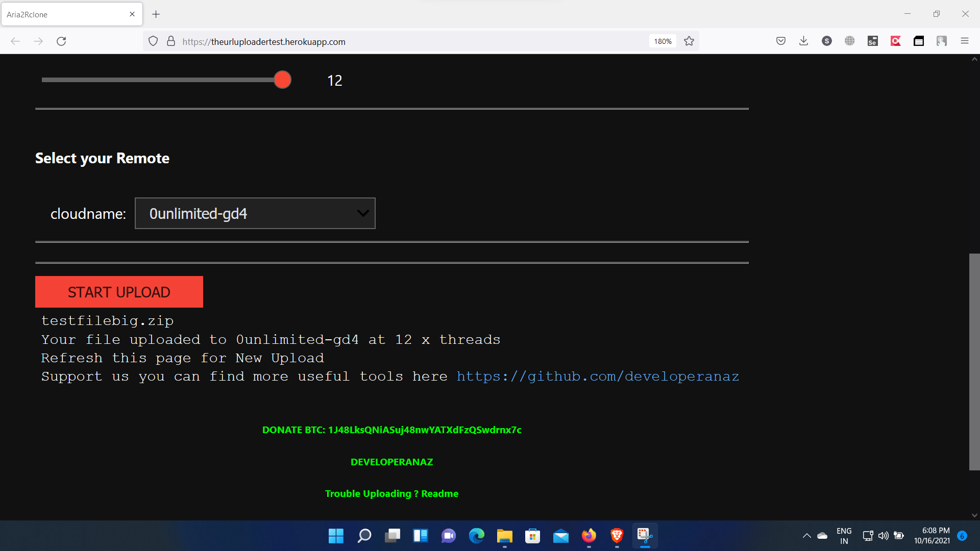Open the cloudname remote dropdown
This screenshot has width=980, height=551.
tap(255, 213)
